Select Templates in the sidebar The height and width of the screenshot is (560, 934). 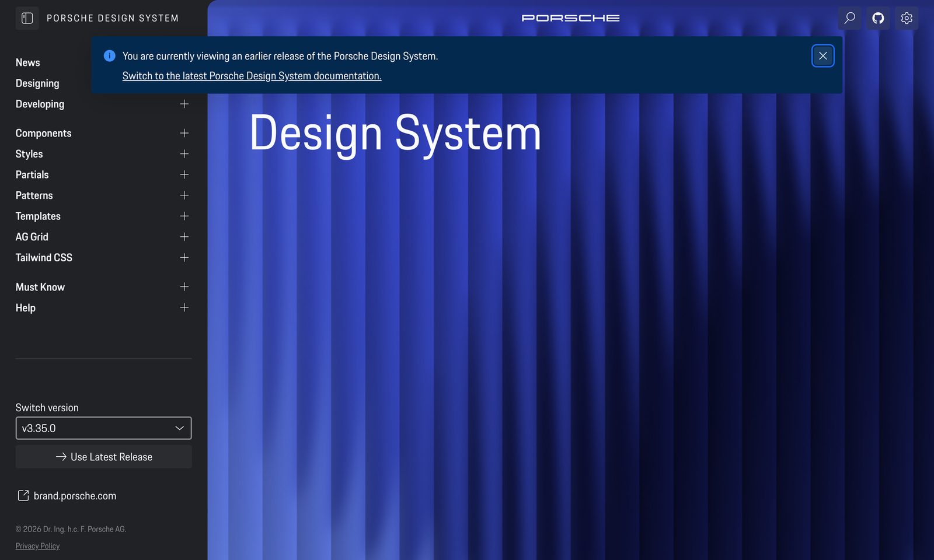tap(38, 216)
